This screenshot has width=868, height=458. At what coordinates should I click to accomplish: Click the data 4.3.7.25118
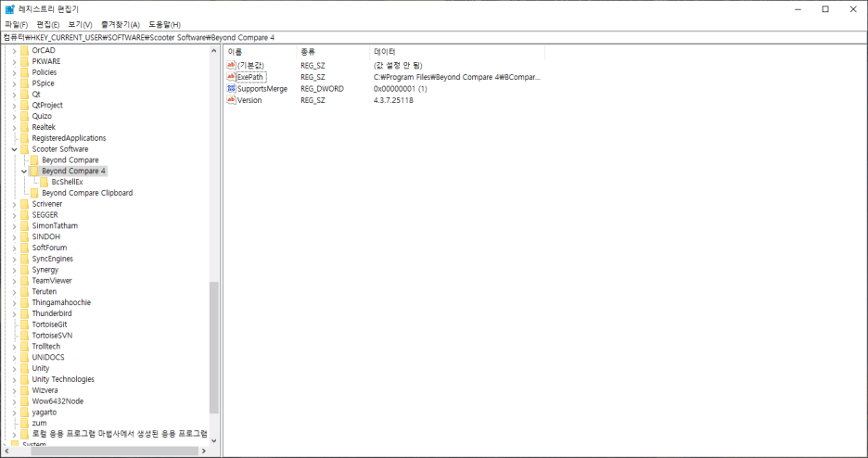click(393, 100)
